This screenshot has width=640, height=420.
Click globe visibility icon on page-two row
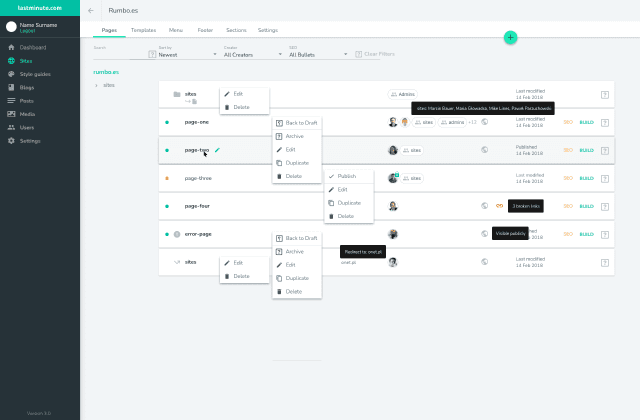pos(484,150)
